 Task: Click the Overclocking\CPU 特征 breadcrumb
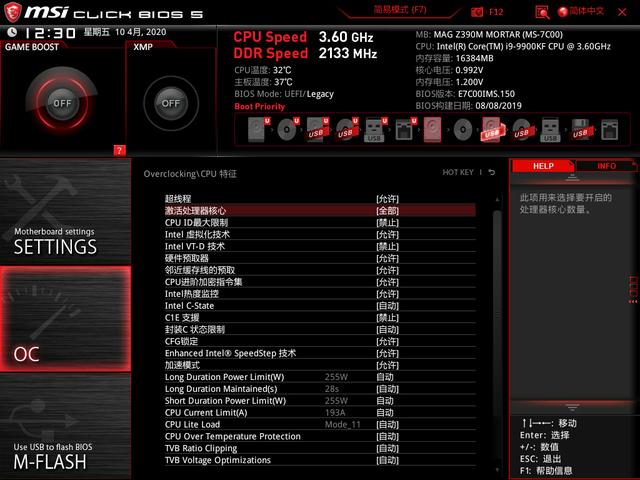[190, 173]
